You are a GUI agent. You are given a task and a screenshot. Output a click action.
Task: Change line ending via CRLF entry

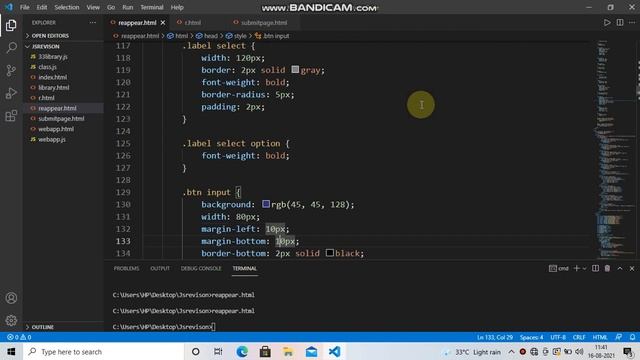[579, 337]
